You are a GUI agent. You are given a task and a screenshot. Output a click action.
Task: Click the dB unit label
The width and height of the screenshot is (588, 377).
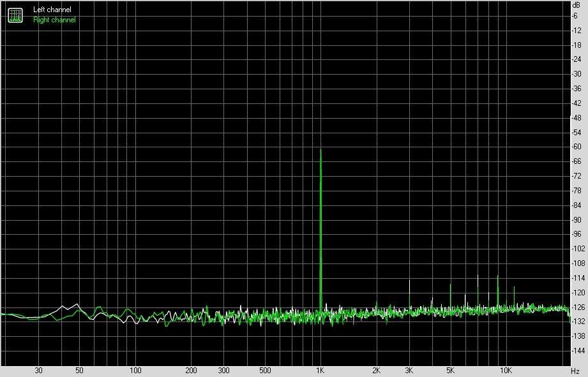tap(576, 5)
